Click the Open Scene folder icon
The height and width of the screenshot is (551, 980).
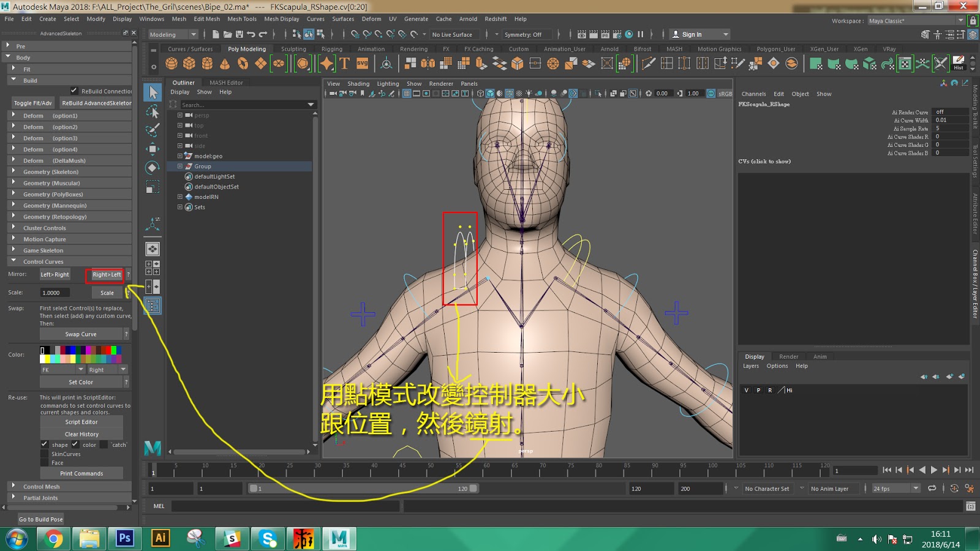point(227,34)
